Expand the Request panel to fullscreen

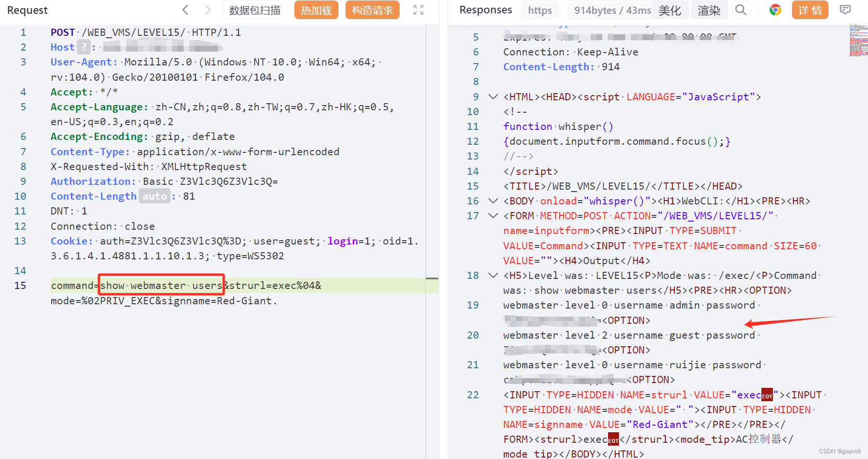pos(419,10)
